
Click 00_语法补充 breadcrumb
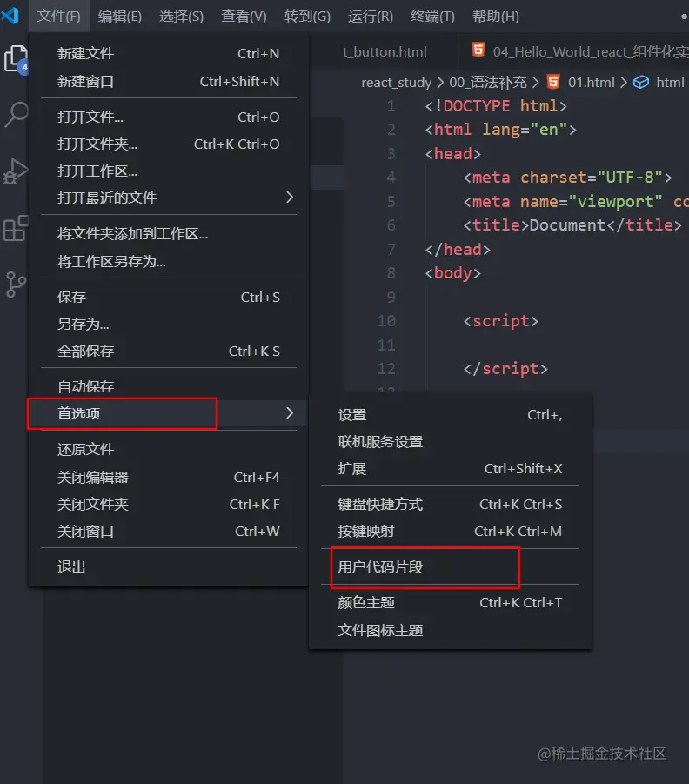tap(487, 82)
